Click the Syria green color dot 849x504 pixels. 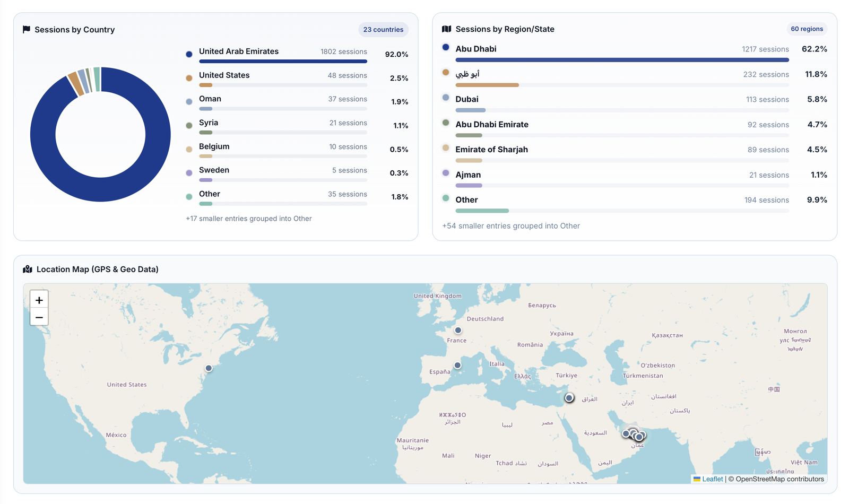pyautogui.click(x=189, y=125)
